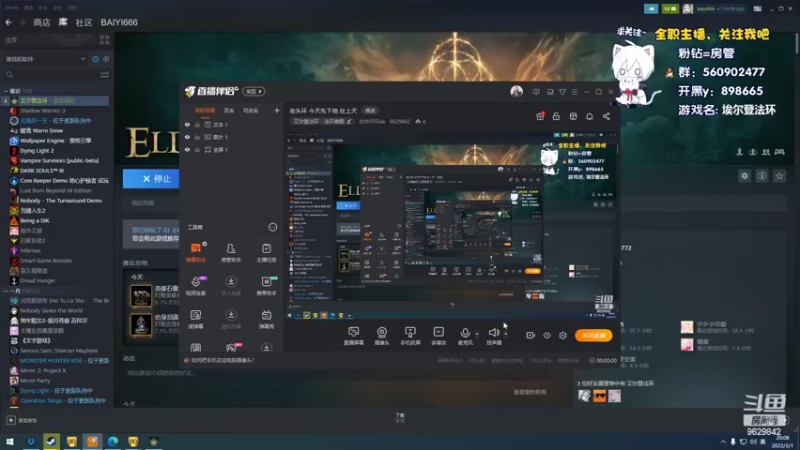
Task: Click the microphone icon in streaming toolbar
Action: 465,333
